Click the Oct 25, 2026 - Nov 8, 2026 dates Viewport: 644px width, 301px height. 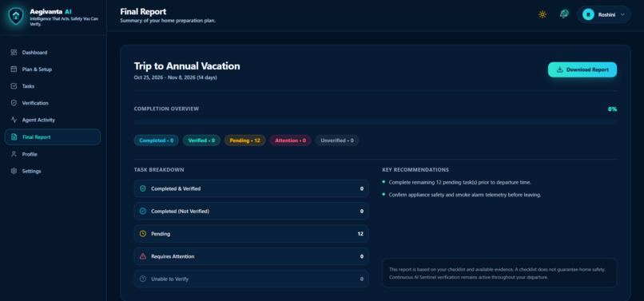[x=175, y=77]
